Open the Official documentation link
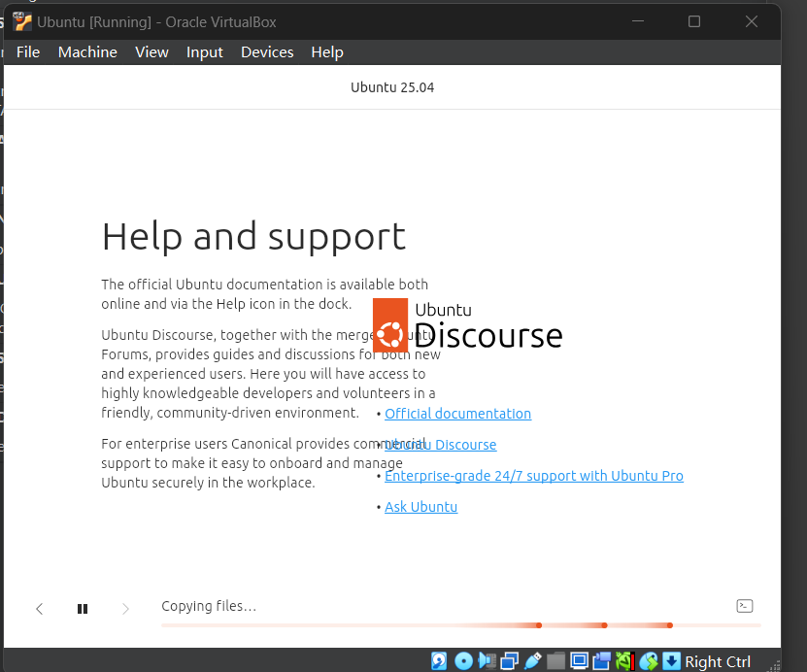The width and height of the screenshot is (807, 672). (458, 414)
